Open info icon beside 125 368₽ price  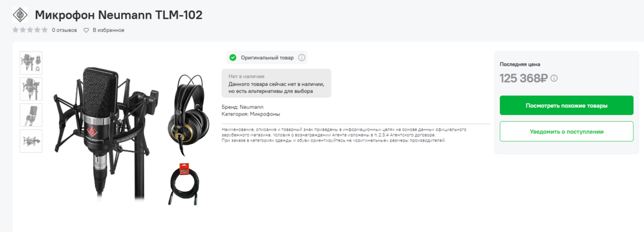[554, 78]
